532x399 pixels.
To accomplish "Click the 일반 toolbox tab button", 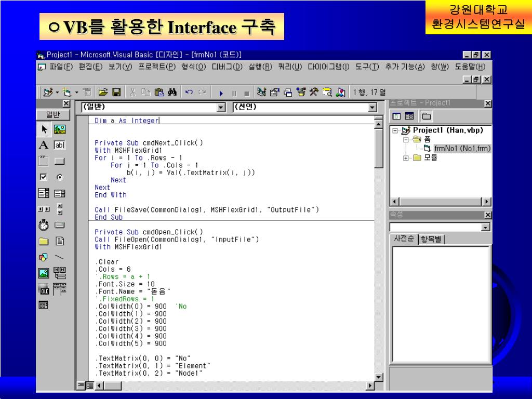I will tap(53, 115).
